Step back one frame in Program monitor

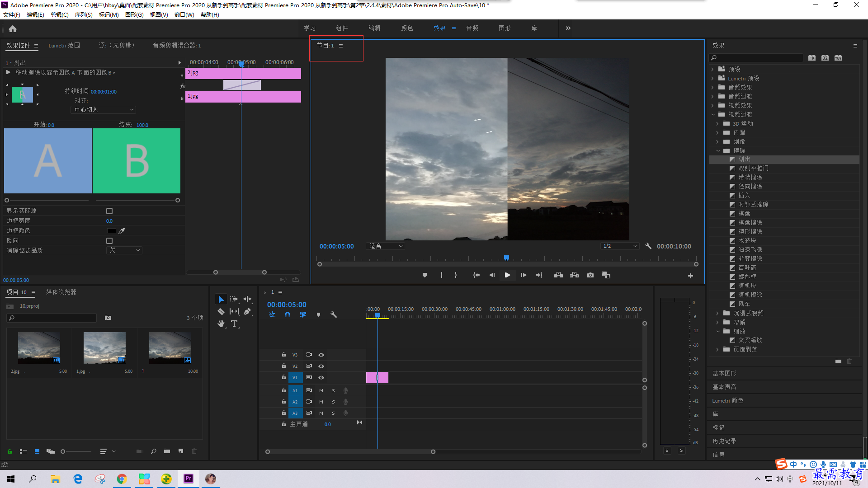pyautogui.click(x=492, y=275)
